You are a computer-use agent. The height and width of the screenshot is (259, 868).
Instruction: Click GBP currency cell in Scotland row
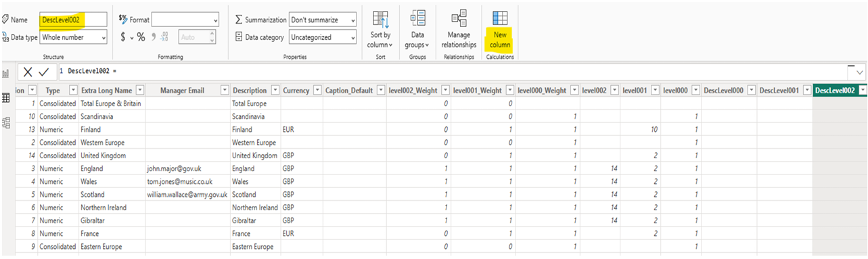(x=301, y=194)
